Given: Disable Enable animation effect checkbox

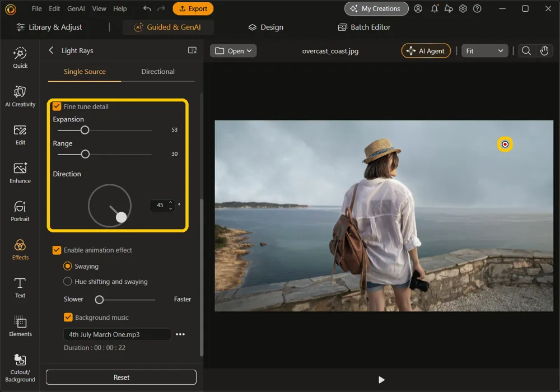Looking at the screenshot, I should [x=57, y=250].
